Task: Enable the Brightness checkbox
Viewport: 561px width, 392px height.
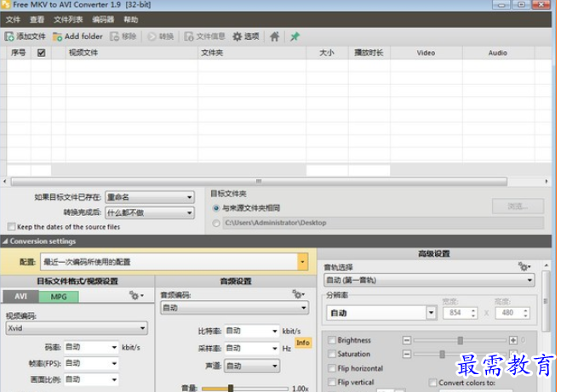Action: [x=332, y=340]
